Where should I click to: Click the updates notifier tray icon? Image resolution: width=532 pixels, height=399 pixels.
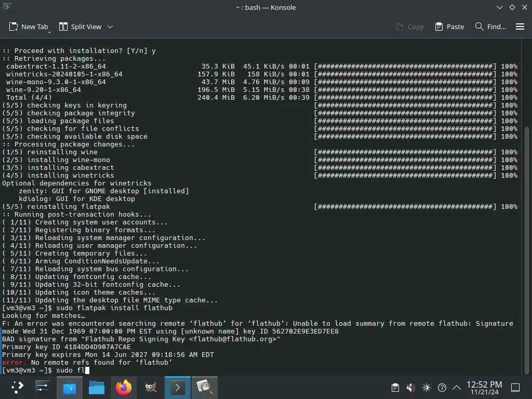[x=442, y=388]
